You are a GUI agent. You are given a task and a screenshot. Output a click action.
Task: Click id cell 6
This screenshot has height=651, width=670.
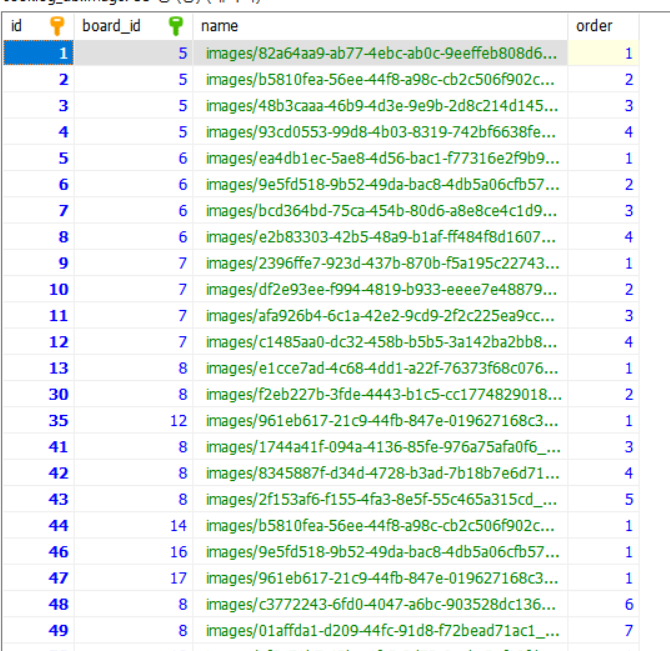click(x=38, y=185)
